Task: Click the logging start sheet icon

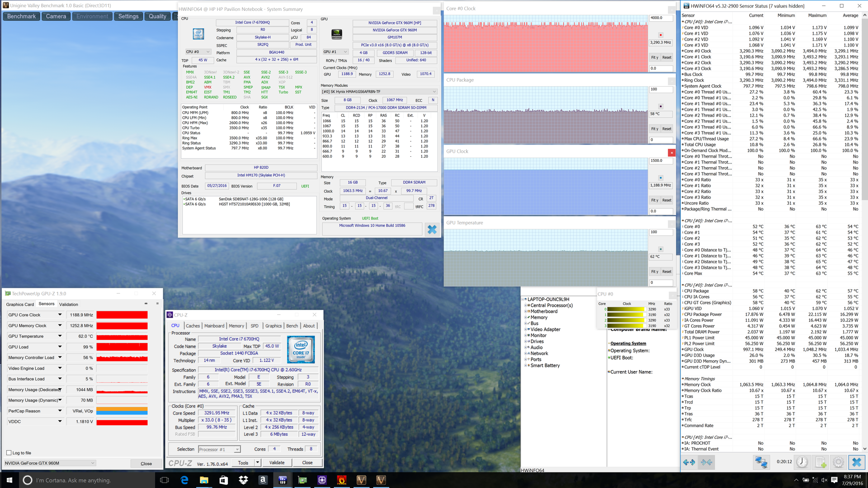Action: click(x=821, y=462)
